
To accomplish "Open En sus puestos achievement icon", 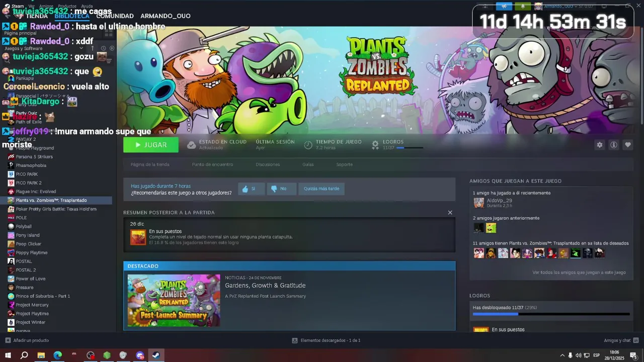I will 138,237.
